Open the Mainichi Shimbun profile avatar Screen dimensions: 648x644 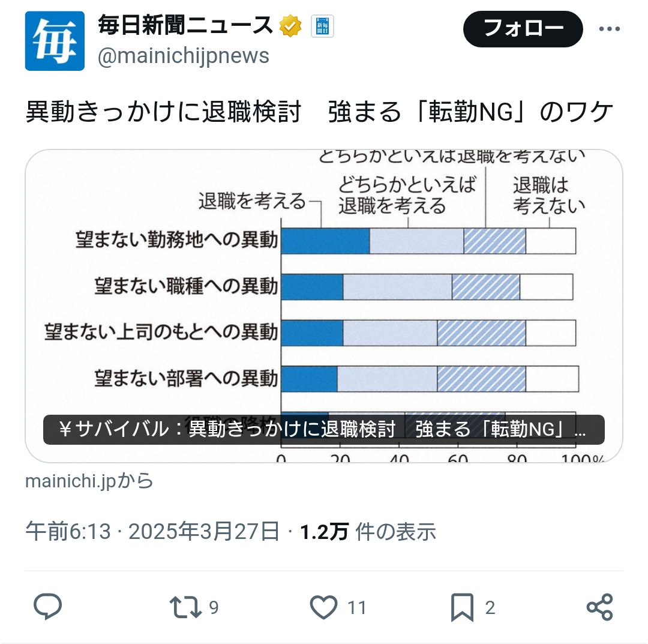(55, 41)
